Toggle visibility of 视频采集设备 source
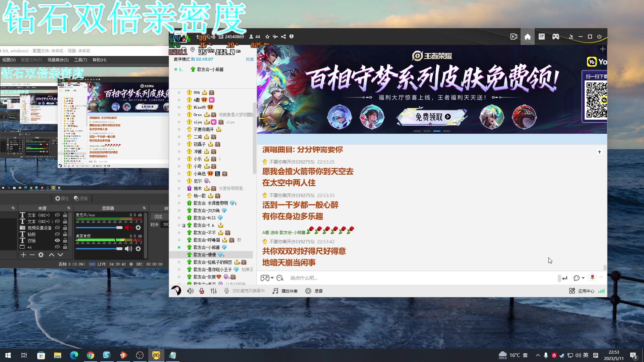The height and width of the screenshot is (362, 644). tap(57, 228)
